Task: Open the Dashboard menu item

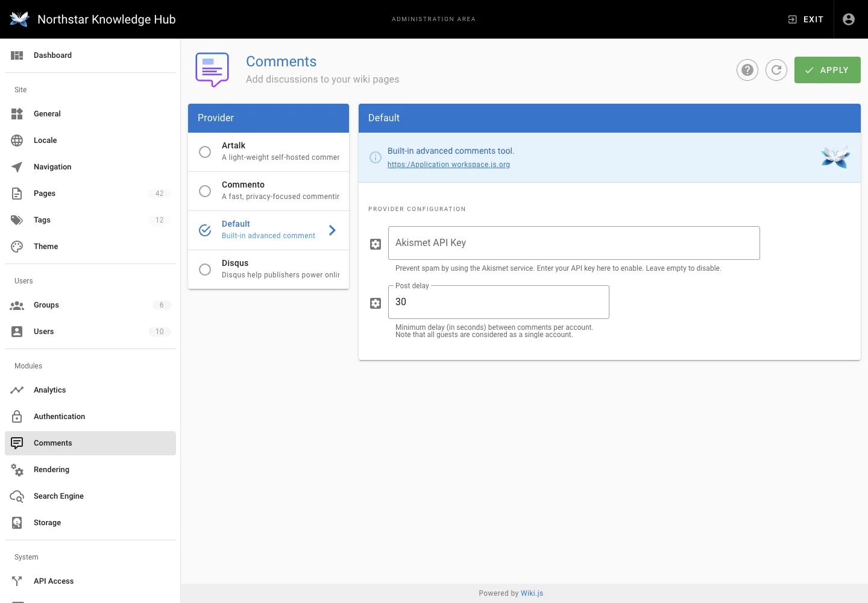Action: pos(90,55)
